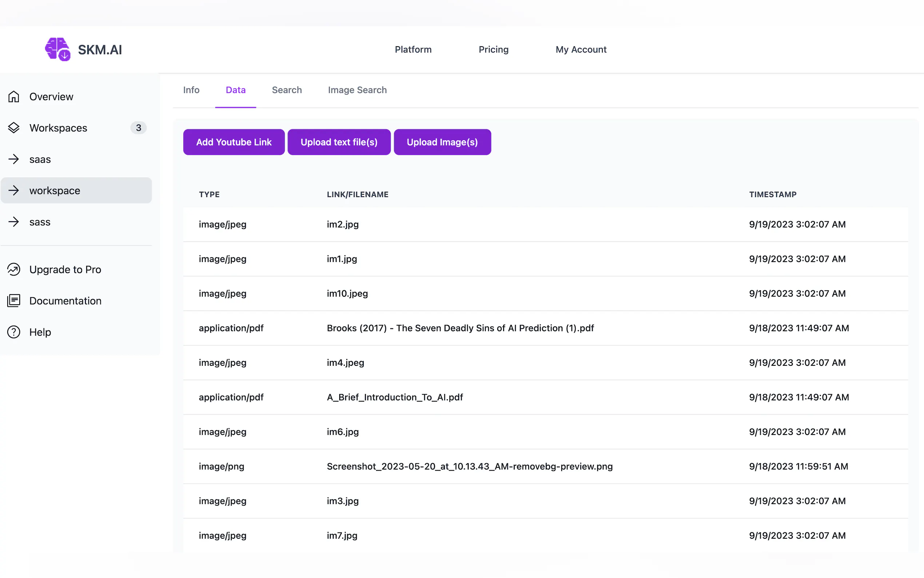Click the SKM.AI brain logo icon
The height and width of the screenshot is (578, 924).
[x=58, y=49]
